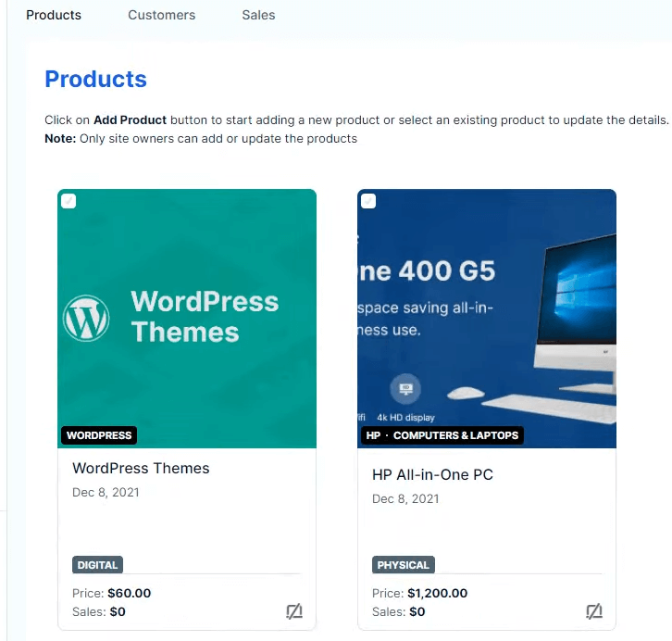Open the Sales tab
Image resolution: width=672 pixels, height=641 pixels.
point(258,15)
